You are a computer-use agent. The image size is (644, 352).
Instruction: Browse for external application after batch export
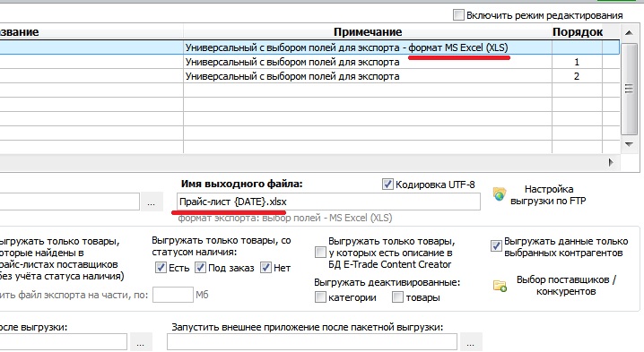(x=470, y=343)
